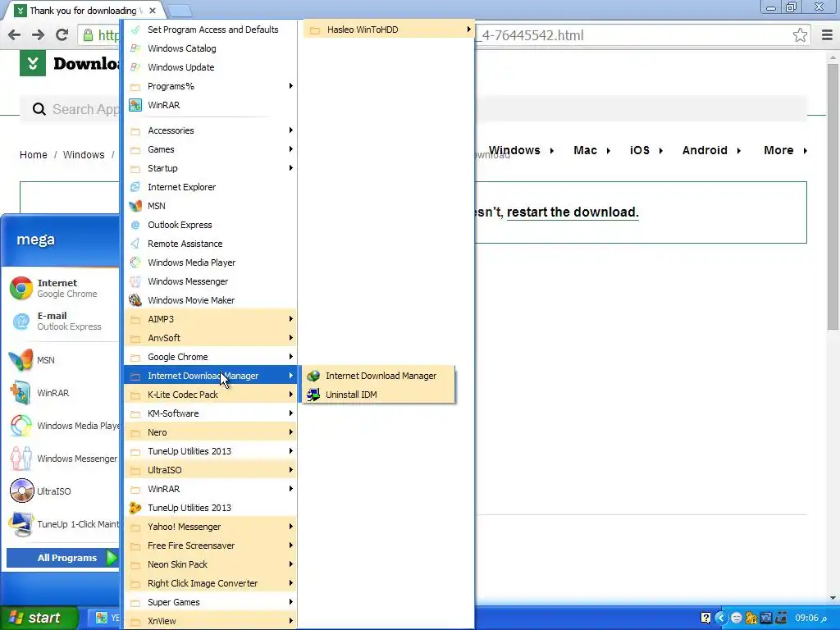Click the restart the download link

point(573,212)
